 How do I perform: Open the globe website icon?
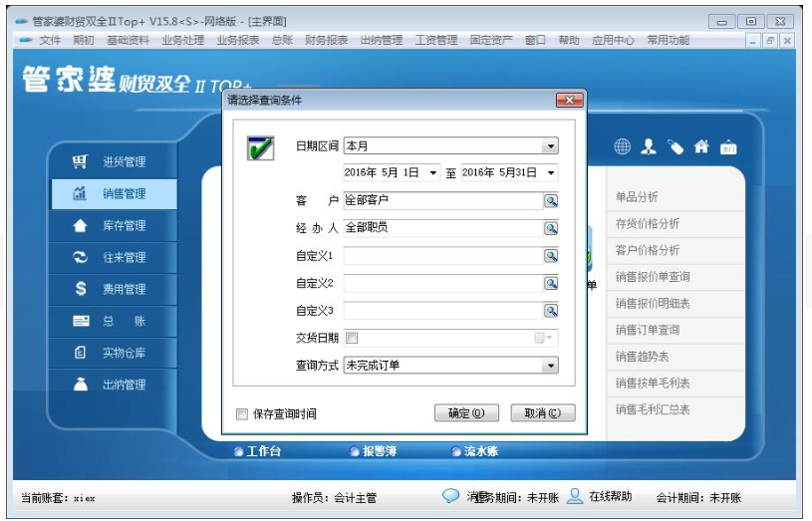pyautogui.click(x=622, y=146)
